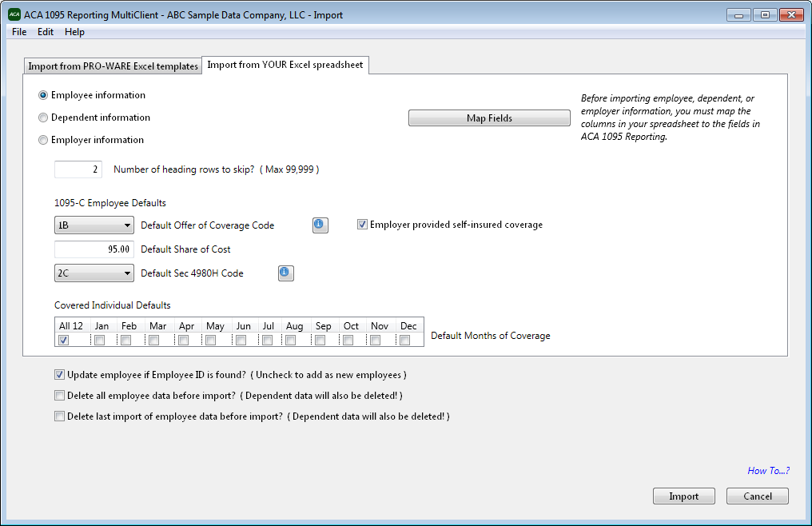Click the info icon beside Default Sec 4980H Code
Image resolution: width=812 pixels, height=526 pixels.
(x=286, y=273)
